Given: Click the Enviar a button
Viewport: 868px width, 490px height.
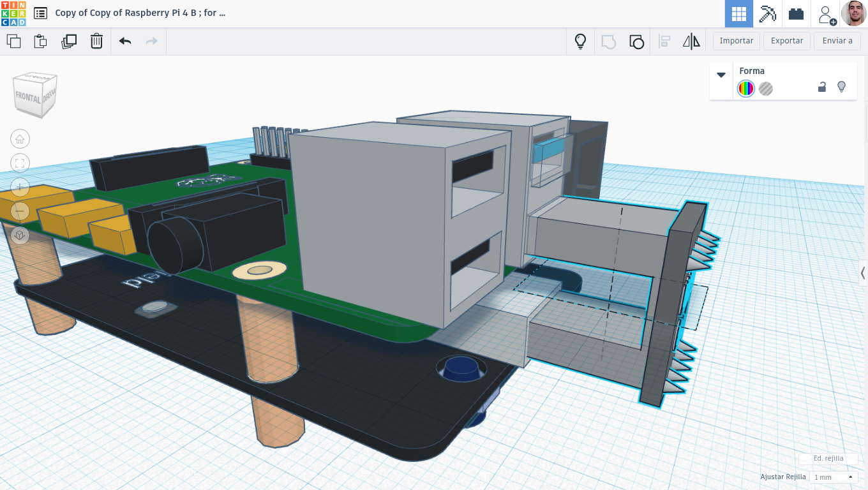Looking at the screenshot, I should 837,41.
